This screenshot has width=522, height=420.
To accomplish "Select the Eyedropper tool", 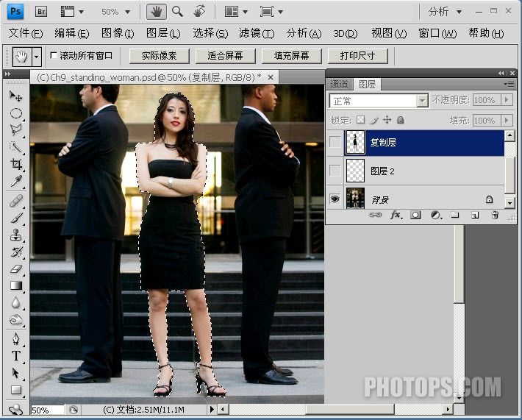I will [15, 181].
